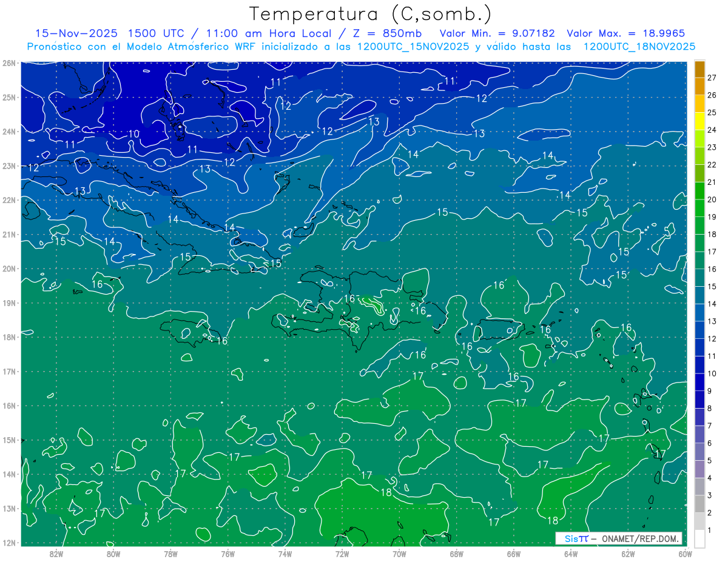The height and width of the screenshot is (562, 728).
Task: Click the '17N' latitude axis label
Action: [x=8, y=371]
